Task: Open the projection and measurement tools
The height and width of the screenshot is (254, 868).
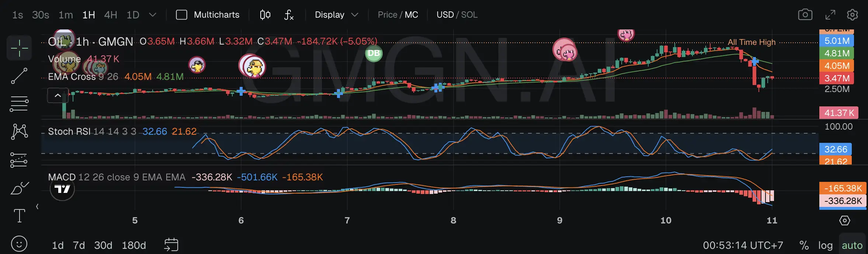Action: tap(19, 160)
